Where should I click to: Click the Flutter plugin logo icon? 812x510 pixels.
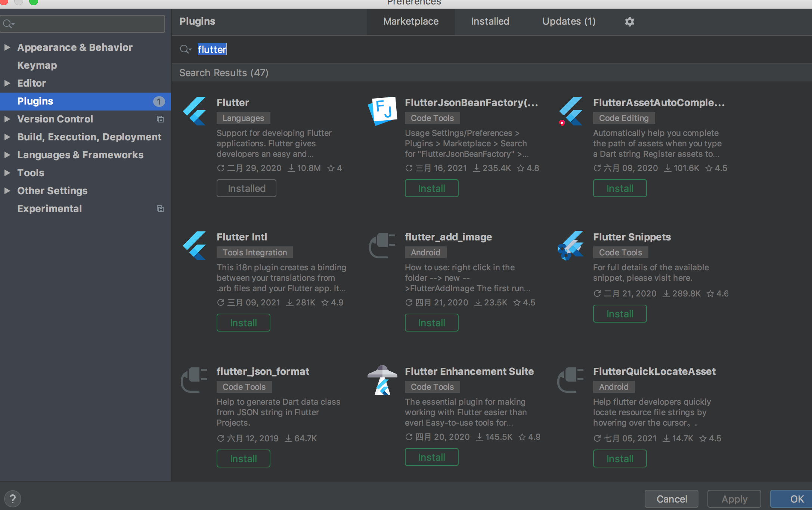(194, 111)
